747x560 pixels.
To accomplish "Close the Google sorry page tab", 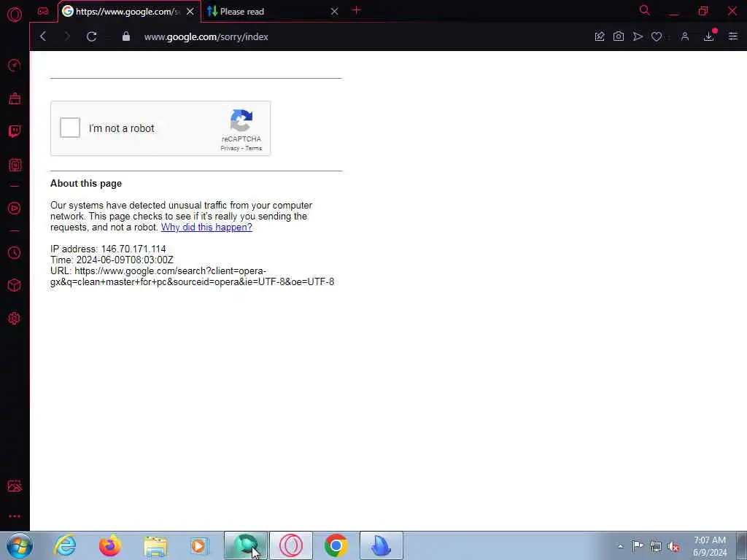I will click(x=190, y=12).
